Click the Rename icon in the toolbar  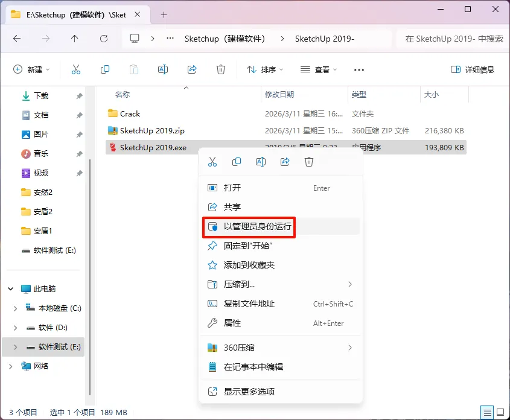click(162, 69)
